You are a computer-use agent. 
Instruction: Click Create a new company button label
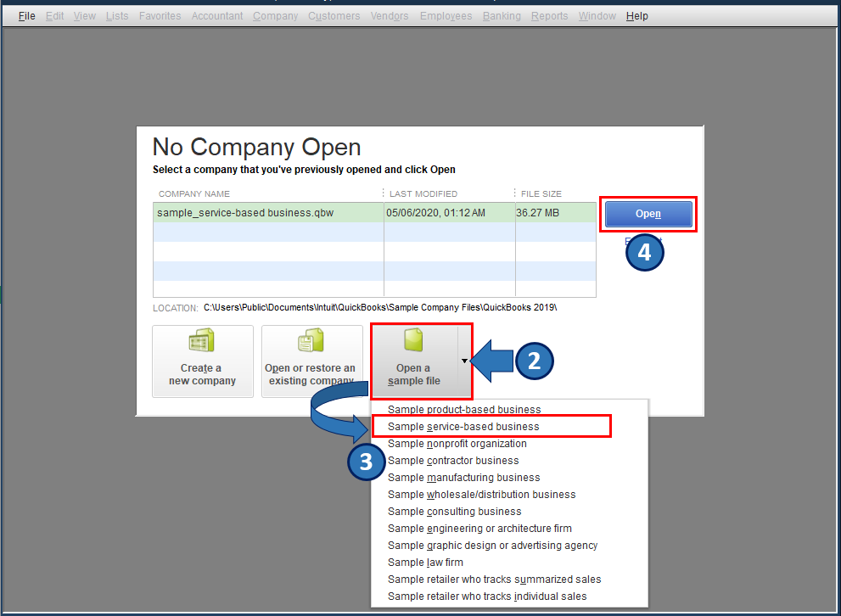point(202,374)
